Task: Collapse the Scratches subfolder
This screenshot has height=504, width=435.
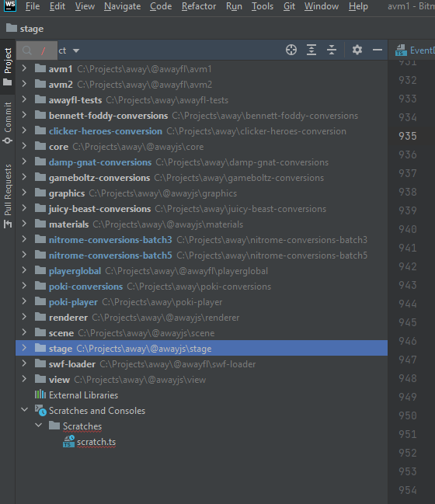Action: (39, 426)
